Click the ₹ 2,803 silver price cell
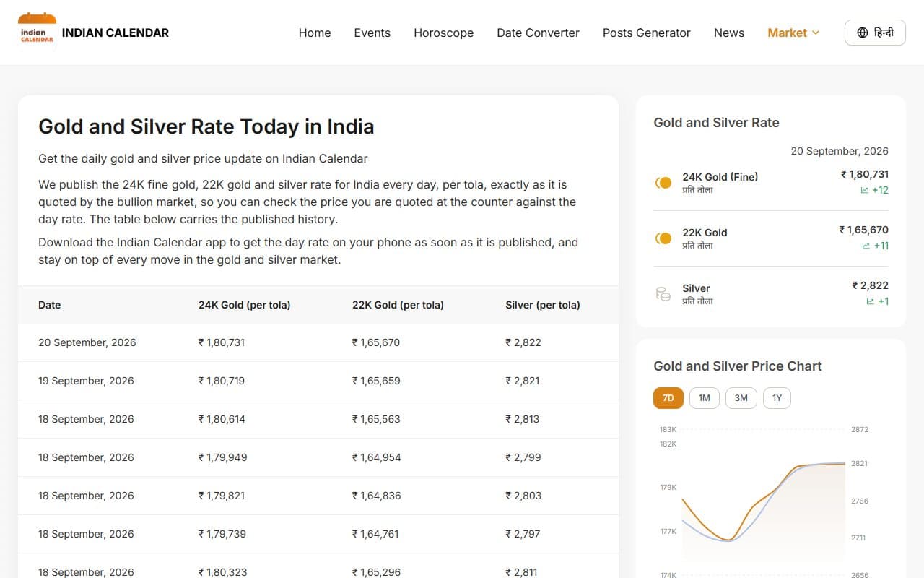This screenshot has height=578, width=924. point(523,496)
